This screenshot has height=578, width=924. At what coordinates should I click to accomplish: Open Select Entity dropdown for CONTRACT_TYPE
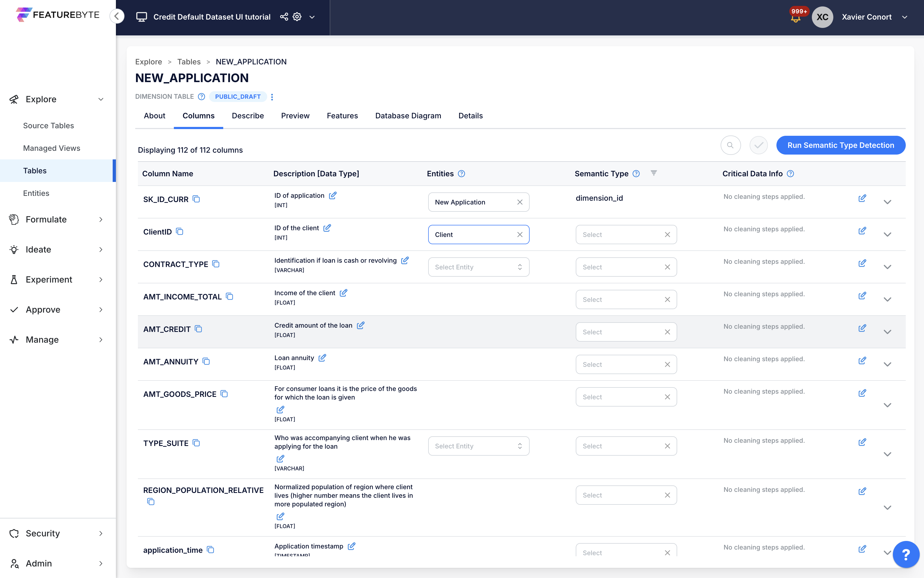[478, 267]
